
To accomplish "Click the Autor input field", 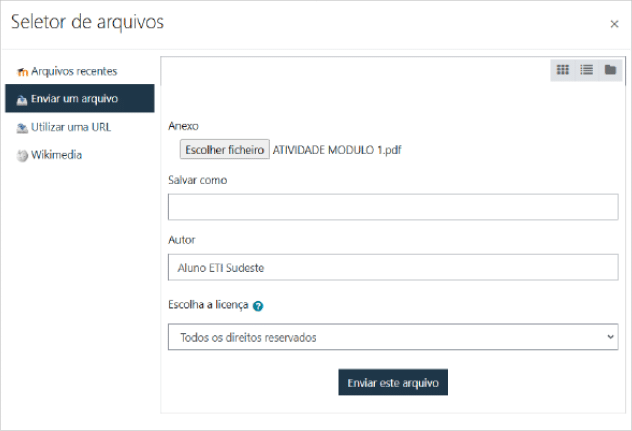I will 392,267.
